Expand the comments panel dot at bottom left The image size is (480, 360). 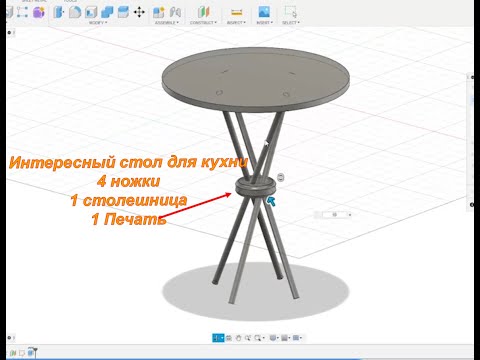point(10,338)
